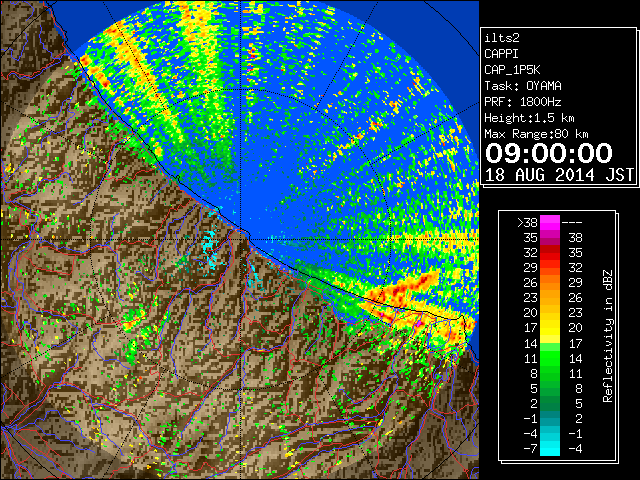Click the cyan -7 dBZ legend swatch
640x480 pixels.
click(550, 449)
